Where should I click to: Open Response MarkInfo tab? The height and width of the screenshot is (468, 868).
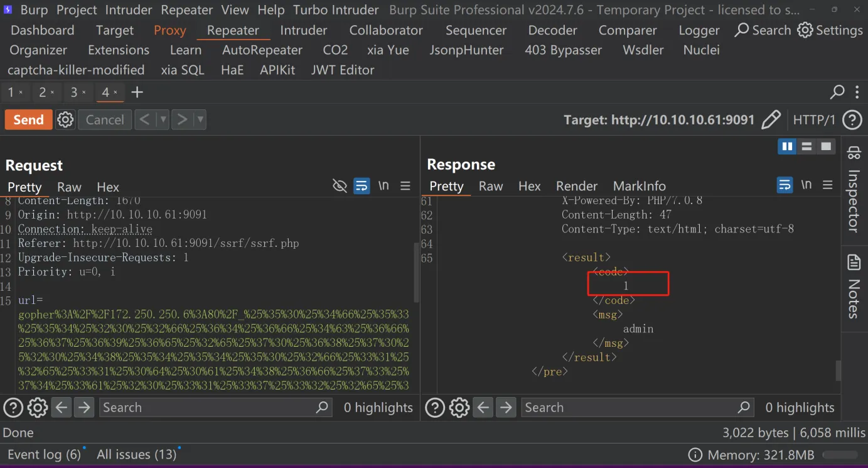(639, 185)
